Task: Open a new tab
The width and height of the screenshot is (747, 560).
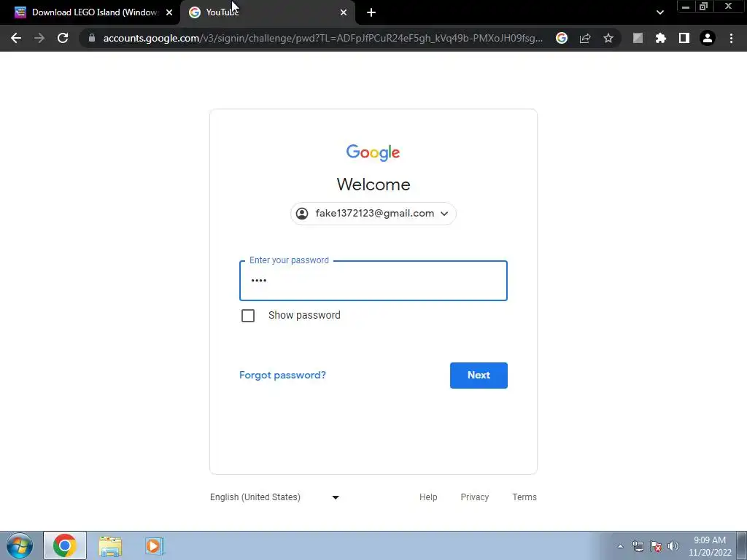Action: click(x=371, y=12)
